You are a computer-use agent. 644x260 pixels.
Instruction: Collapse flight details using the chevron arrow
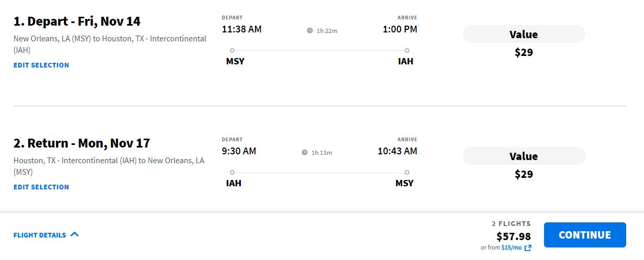[74, 234]
